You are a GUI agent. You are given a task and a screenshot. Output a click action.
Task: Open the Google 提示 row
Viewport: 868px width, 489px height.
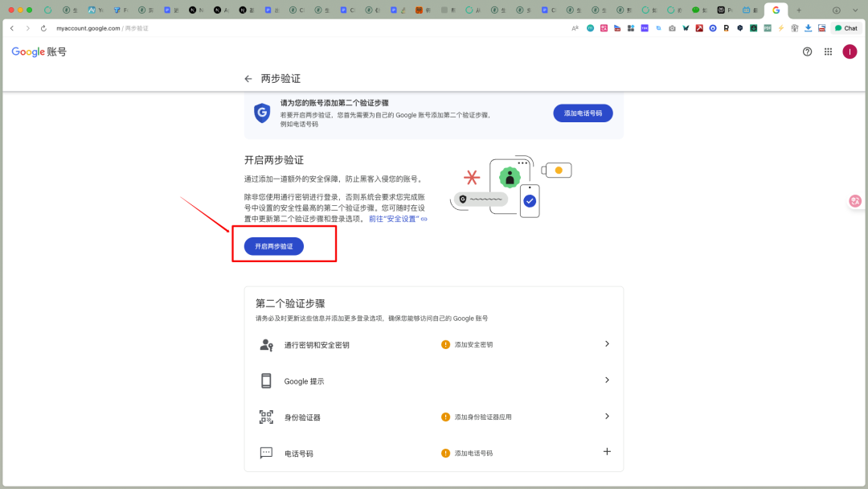tap(433, 381)
